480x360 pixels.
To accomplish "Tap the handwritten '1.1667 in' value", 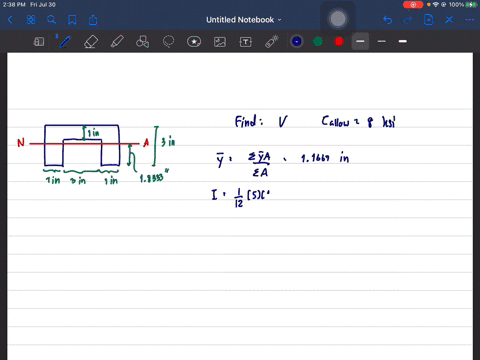I will [325, 157].
